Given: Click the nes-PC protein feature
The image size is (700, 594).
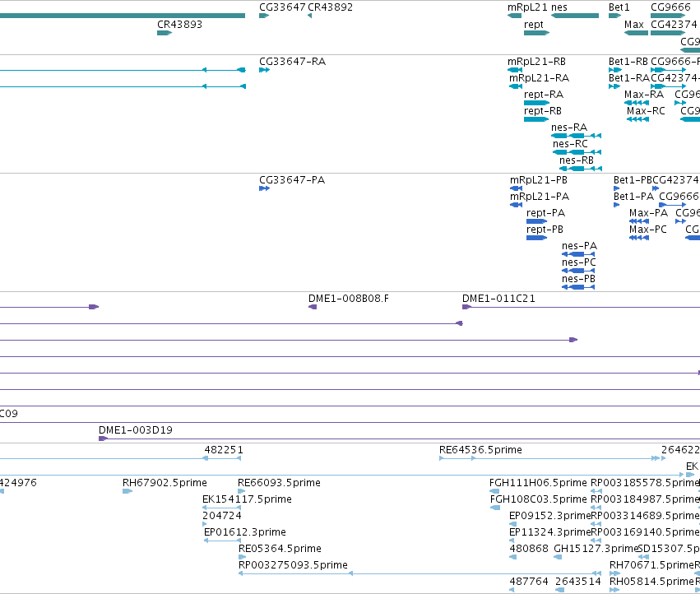Looking at the screenshot, I should (x=578, y=271).
